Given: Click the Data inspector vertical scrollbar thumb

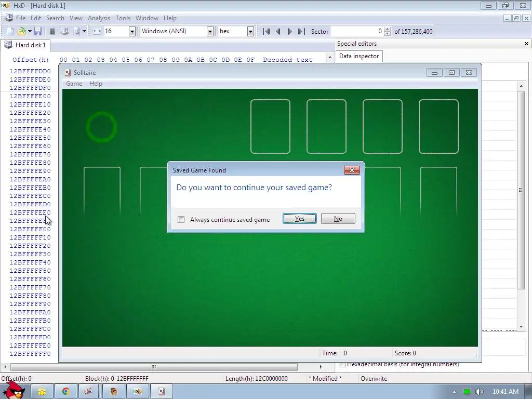Looking at the screenshot, I should click(x=521, y=190).
